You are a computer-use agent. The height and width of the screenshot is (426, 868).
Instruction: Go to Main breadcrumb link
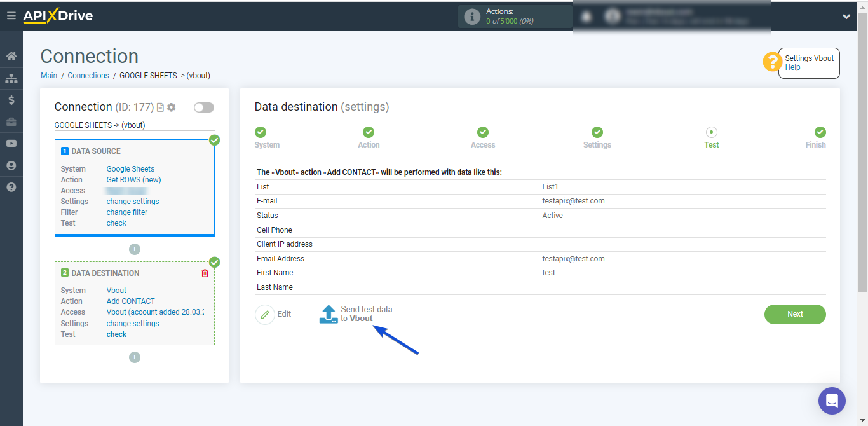tap(49, 76)
